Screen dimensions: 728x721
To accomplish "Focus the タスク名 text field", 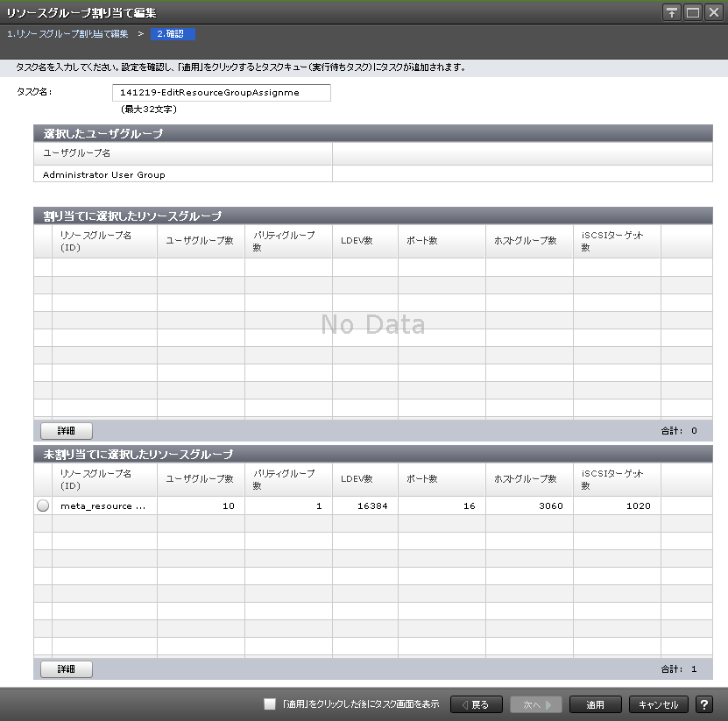I will tap(222, 93).
